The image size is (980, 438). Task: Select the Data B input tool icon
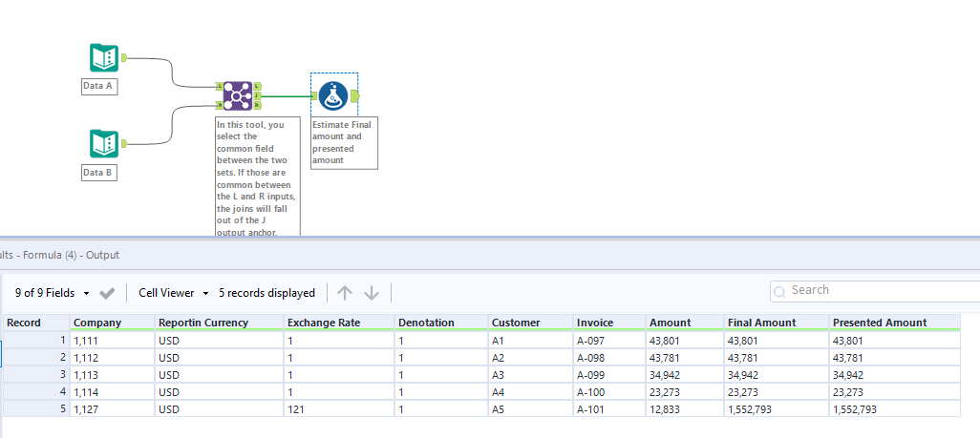pos(103,144)
